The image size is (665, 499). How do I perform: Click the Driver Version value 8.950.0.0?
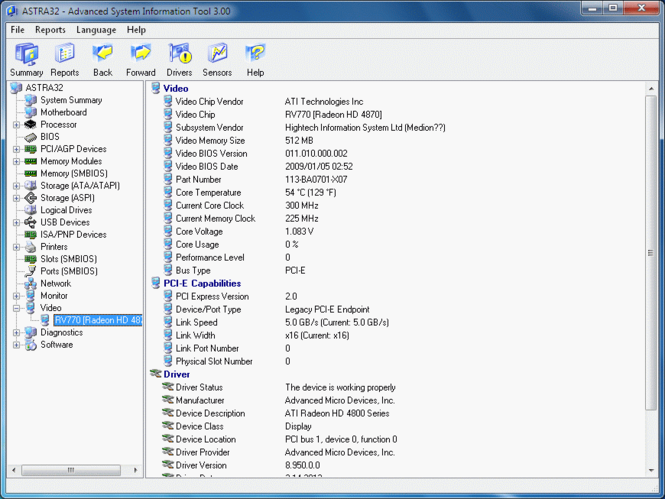point(302,465)
